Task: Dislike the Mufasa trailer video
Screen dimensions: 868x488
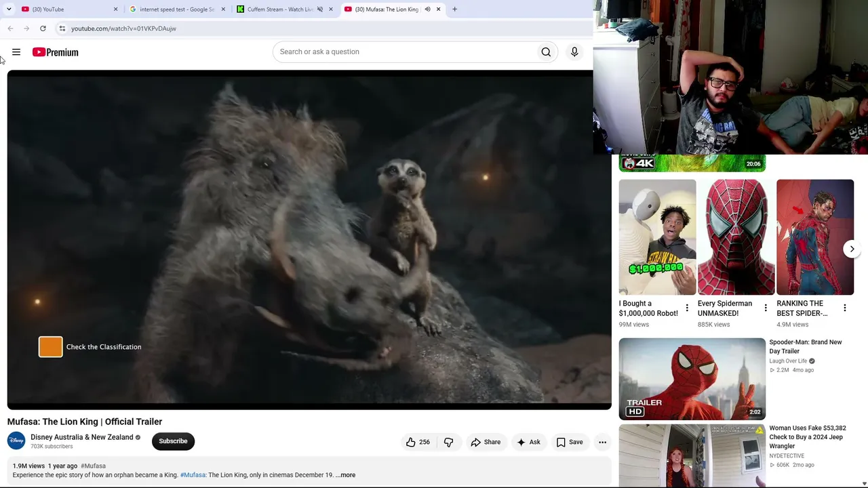Action: (448, 442)
